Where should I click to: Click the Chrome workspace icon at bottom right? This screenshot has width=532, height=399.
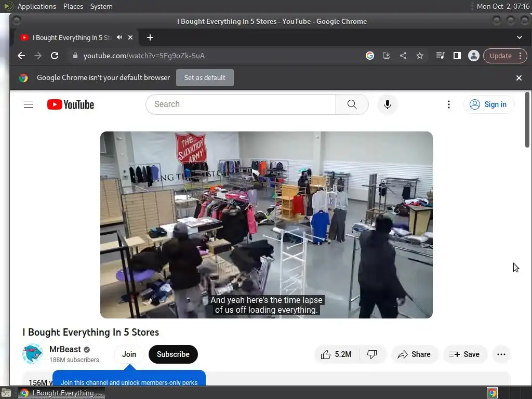coord(492,393)
